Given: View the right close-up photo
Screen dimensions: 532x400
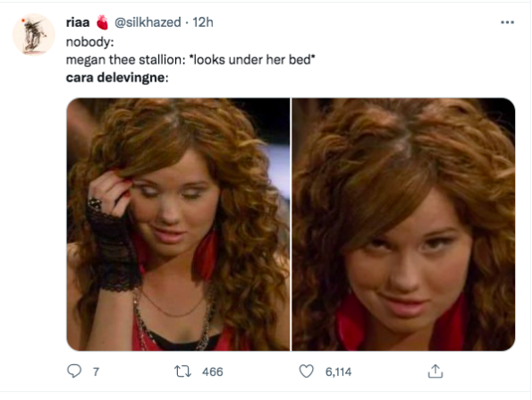Looking at the screenshot, I should click(x=403, y=225).
